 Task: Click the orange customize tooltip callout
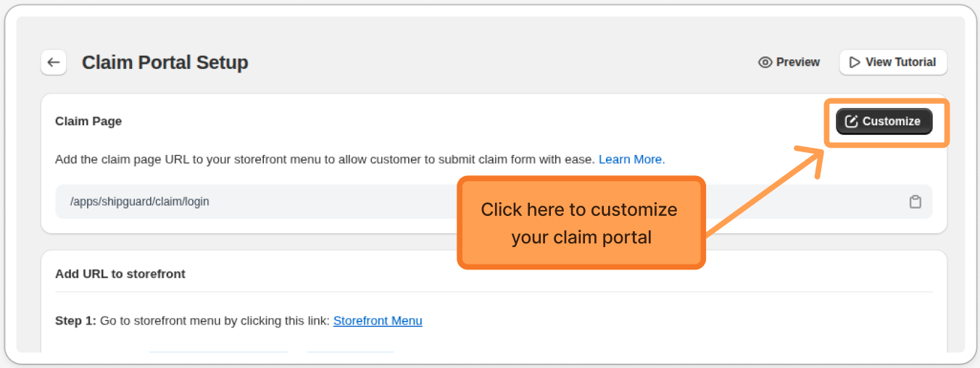[x=580, y=223]
